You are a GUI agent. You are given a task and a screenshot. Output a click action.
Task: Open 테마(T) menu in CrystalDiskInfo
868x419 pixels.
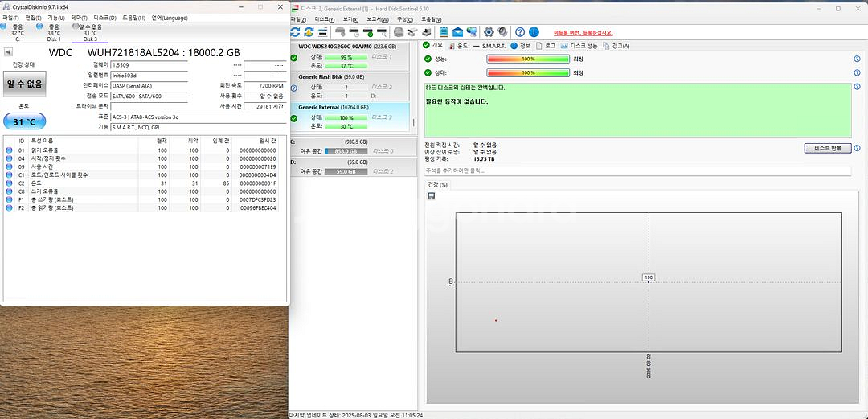[x=79, y=18]
